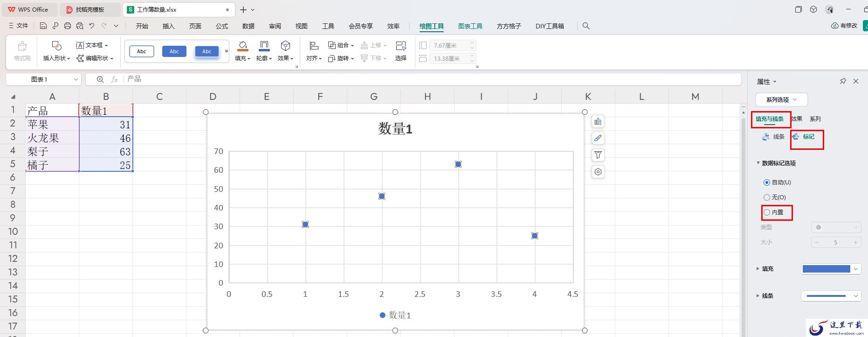Select the None (无) marker option
The image size is (868, 337).
766,197
